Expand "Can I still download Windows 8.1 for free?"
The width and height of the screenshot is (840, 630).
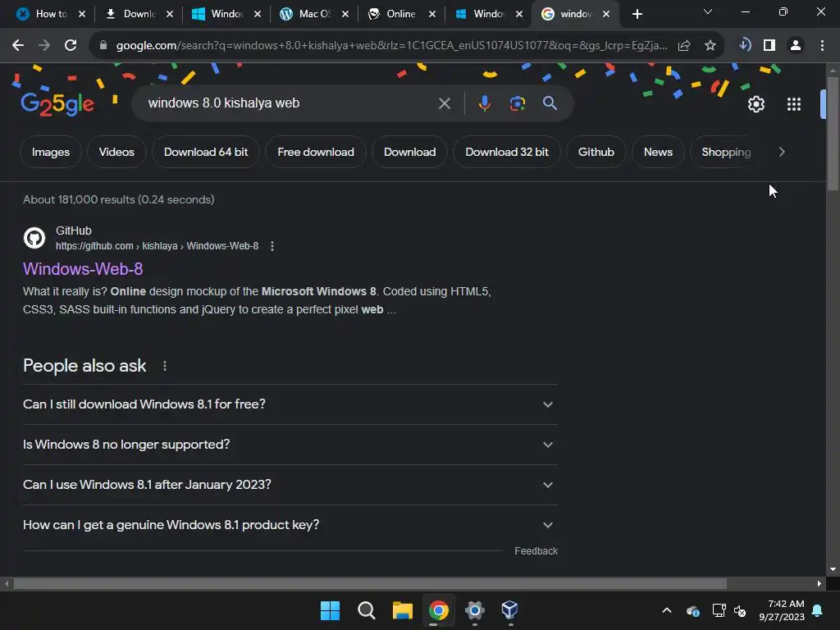[x=290, y=404]
